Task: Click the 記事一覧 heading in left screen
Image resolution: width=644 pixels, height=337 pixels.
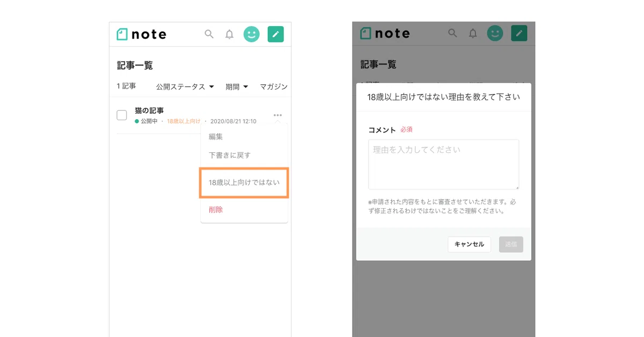Action: (135, 65)
